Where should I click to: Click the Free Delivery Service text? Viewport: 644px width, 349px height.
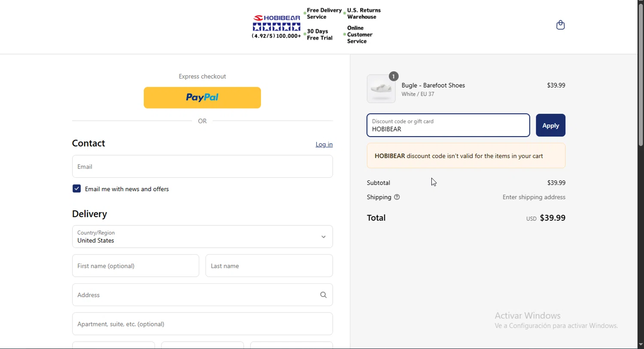(x=324, y=14)
